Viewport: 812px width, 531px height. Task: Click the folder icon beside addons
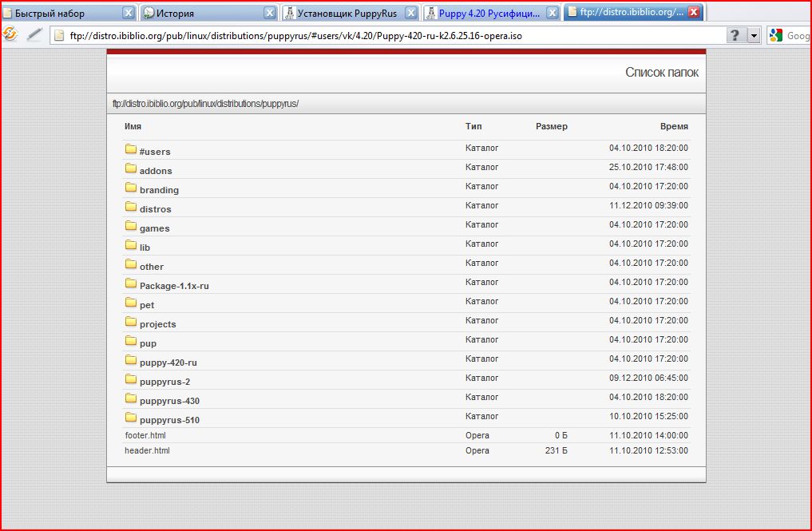pyautogui.click(x=130, y=168)
